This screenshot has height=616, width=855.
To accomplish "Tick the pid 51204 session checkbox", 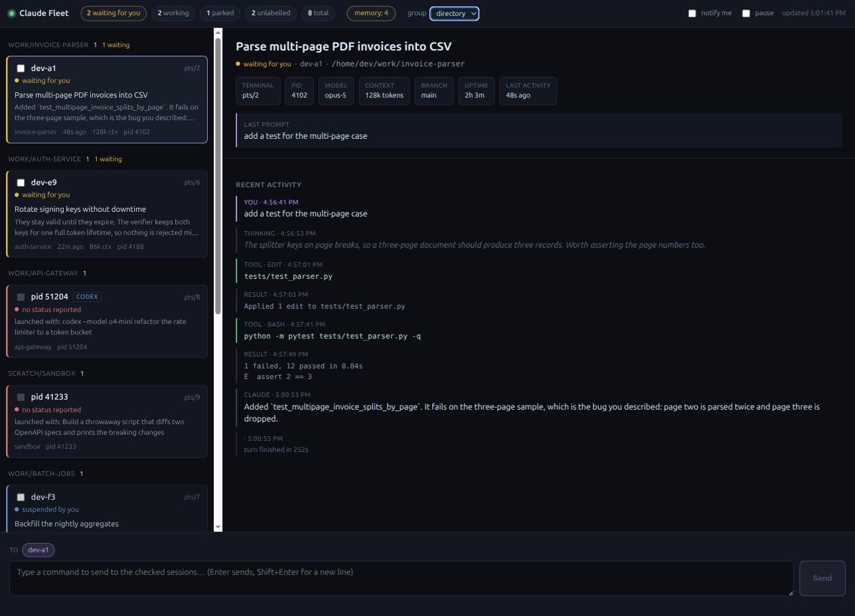I will point(21,297).
